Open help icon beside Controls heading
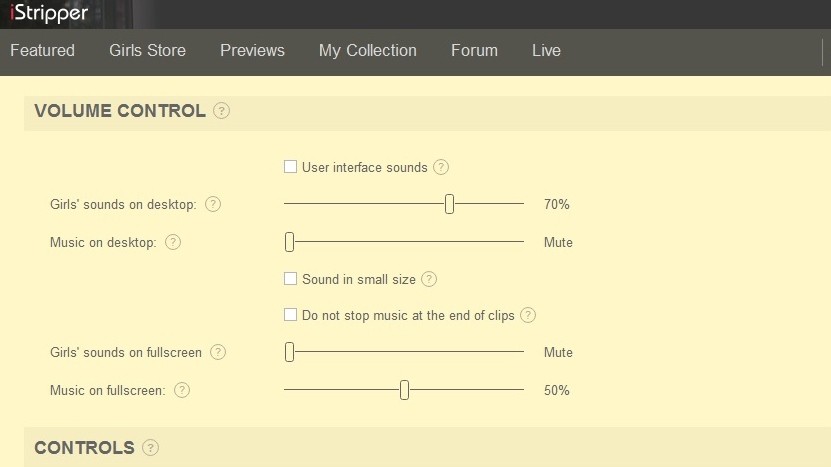This screenshot has width=831, height=467. tap(151, 447)
